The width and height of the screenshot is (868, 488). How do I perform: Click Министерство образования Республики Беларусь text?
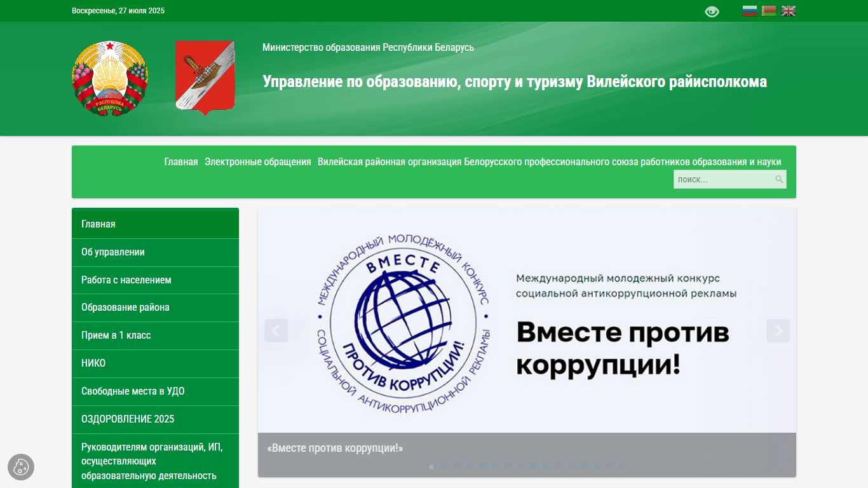[368, 48]
